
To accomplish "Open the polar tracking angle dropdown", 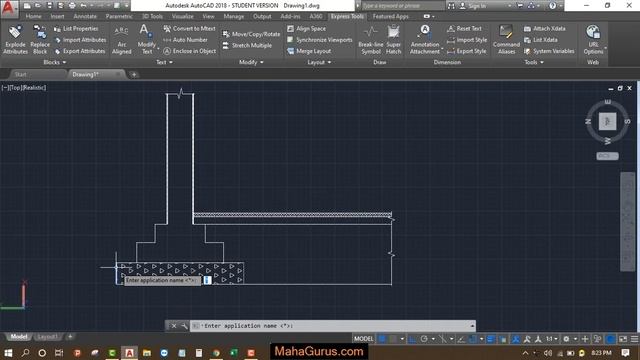I will (x=433, y=339).
